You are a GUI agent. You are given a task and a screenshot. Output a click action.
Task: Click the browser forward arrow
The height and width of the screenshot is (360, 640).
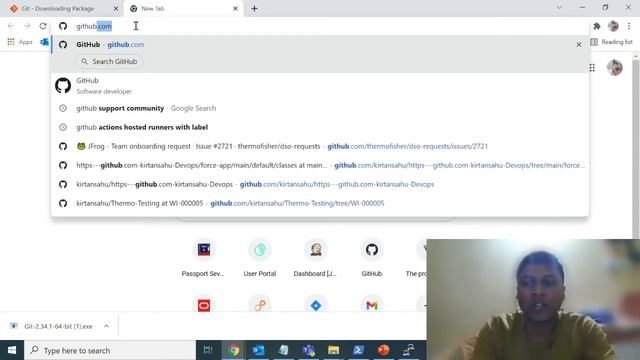point(27,26)
